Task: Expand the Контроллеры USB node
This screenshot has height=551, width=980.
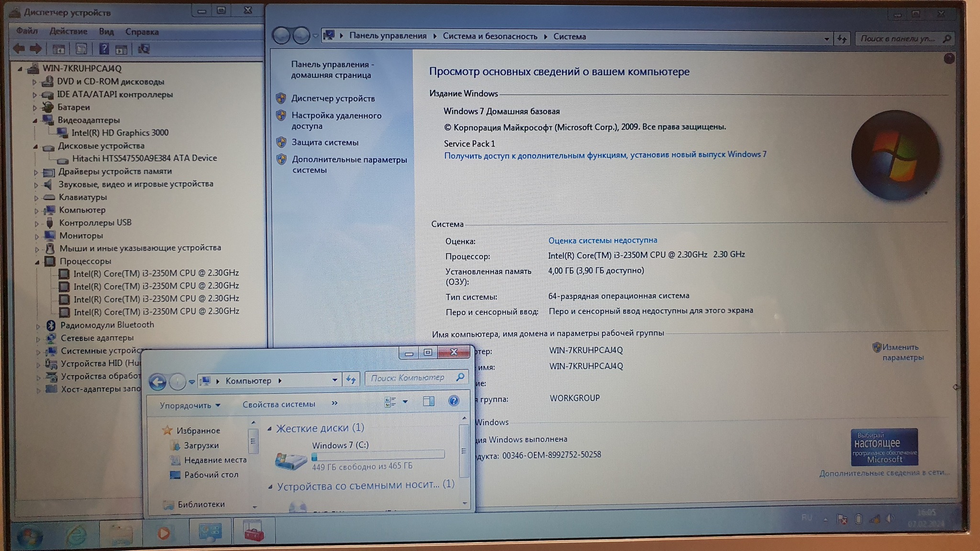Action: [37, 223]
